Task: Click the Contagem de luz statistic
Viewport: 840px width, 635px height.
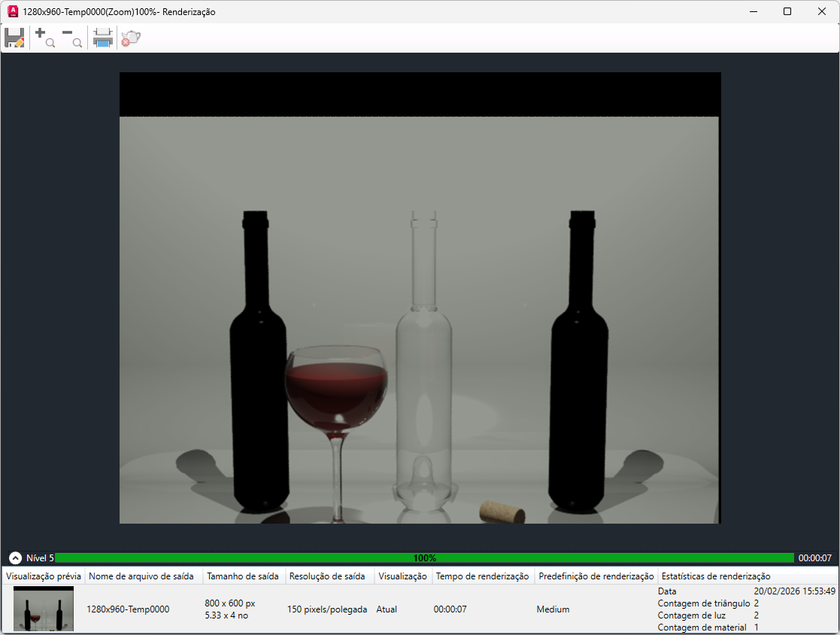Action: coord(692,615)
